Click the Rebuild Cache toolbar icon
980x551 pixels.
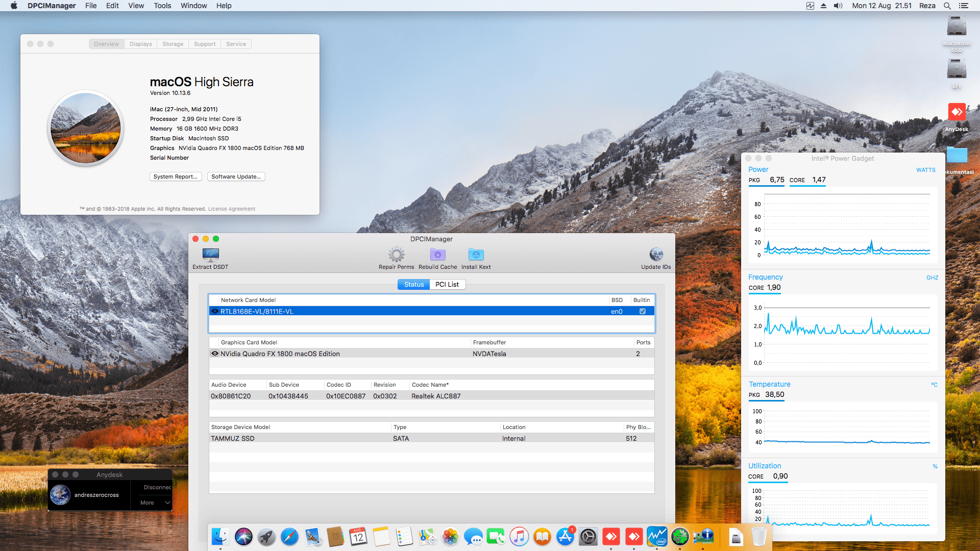[x=437, y=255]
